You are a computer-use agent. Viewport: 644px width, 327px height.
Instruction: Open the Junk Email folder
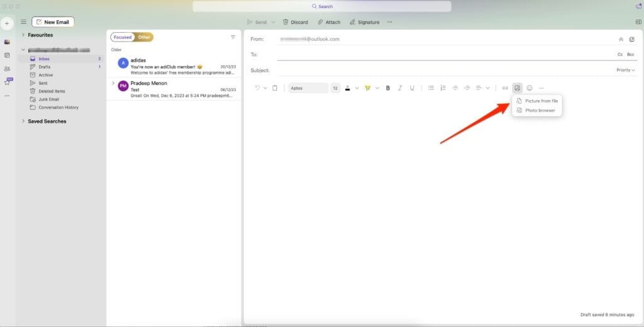point(61,99)
